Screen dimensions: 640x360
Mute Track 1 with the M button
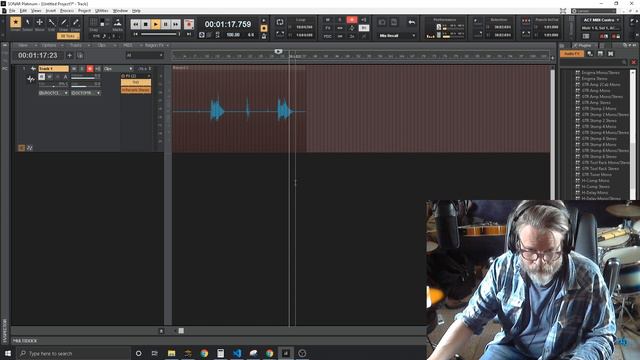(74, 69)
